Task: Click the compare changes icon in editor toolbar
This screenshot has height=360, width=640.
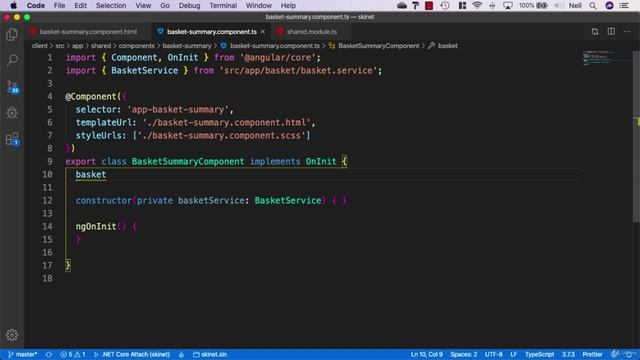Action: pyautogui.click(x=595, y=31)
